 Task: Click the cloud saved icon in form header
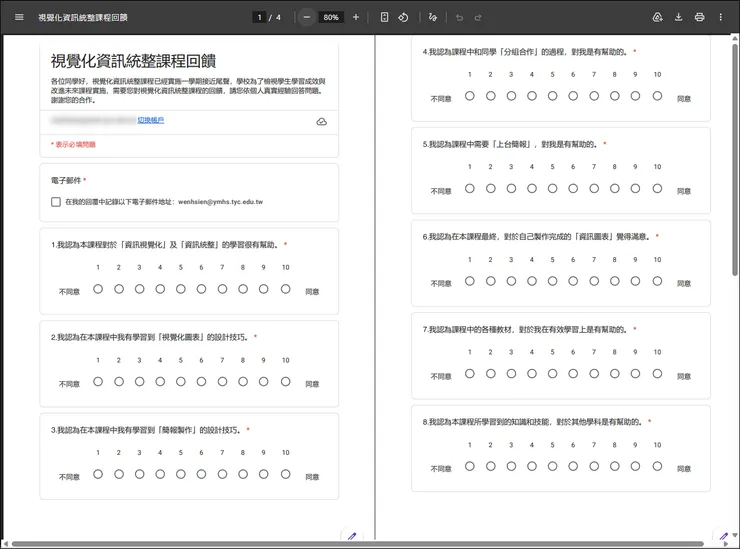point(321,122)
